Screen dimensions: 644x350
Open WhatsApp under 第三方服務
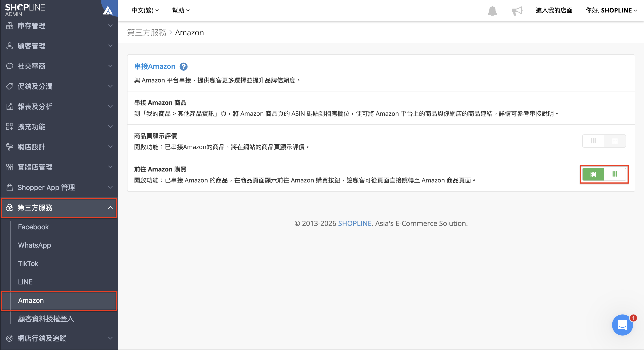tap(35, 245)
